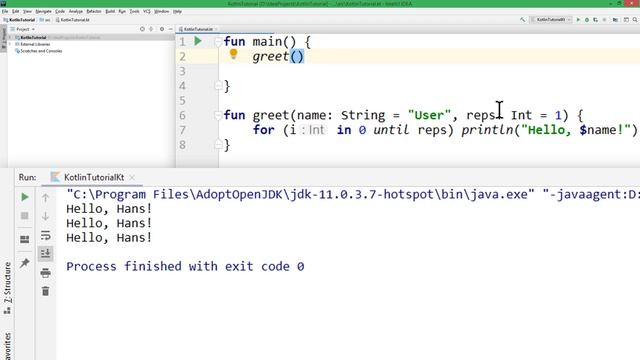The width and height of the screenshot is (640, 360).
Task: Collapse the greet function fold marker on line 6
Action: coord(218,115)
